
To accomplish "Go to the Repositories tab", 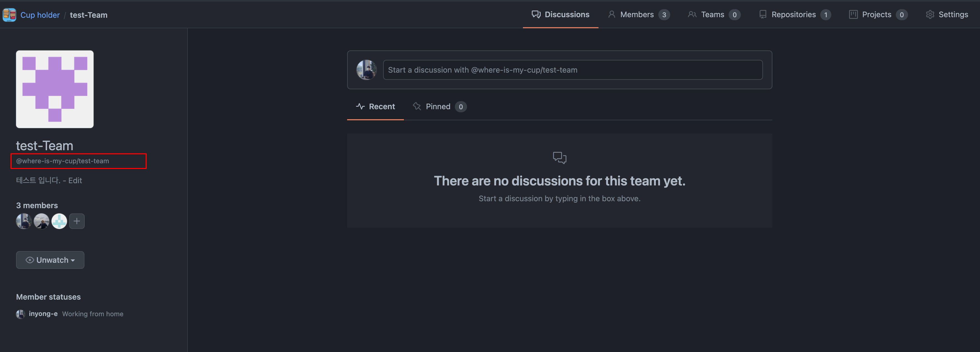I will click(x=794, y=14).
